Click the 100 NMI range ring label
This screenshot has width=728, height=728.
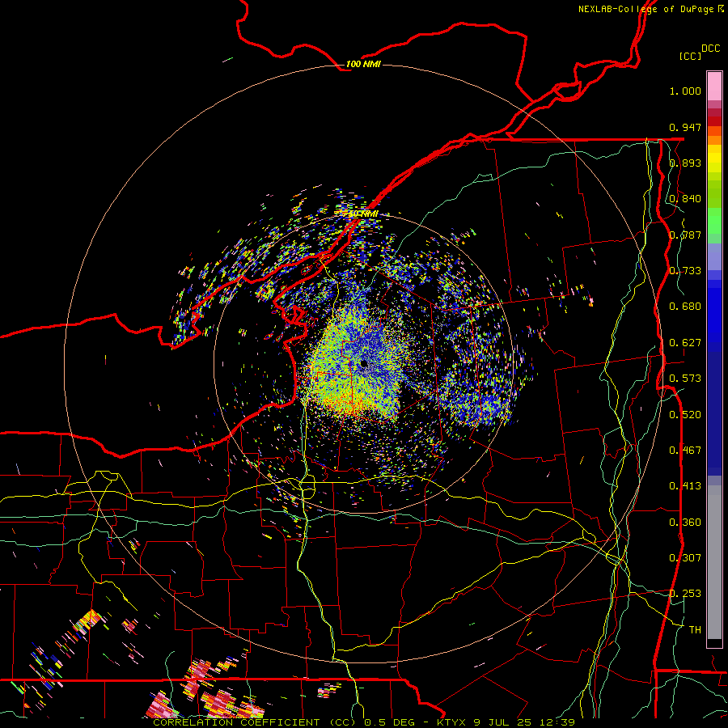[363, 64]
